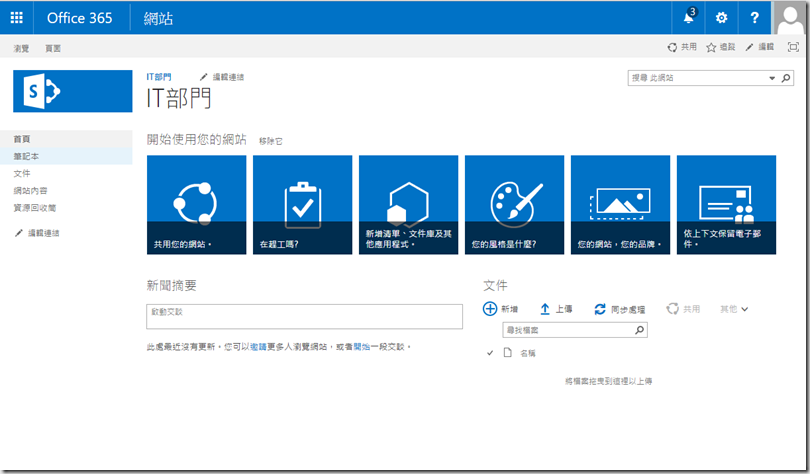This screenshot has height=474, width=810.
Task: Open the 頁面 ribbon tab
Action: [x=53, y=48]
